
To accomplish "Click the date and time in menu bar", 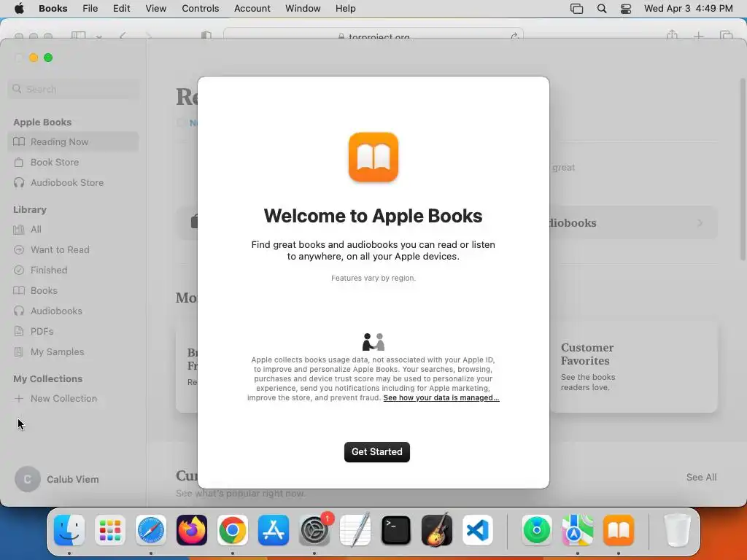I will click(x=689, y=9).
